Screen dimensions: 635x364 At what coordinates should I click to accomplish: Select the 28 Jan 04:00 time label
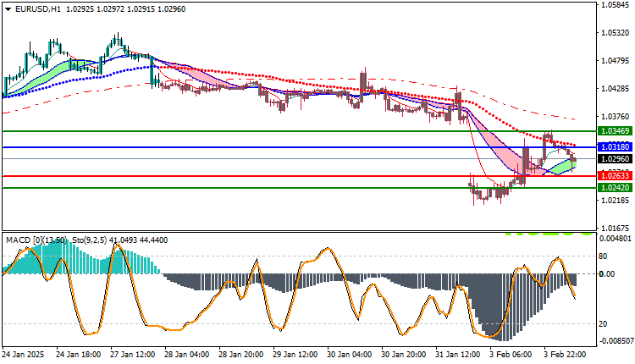[187, 355]
